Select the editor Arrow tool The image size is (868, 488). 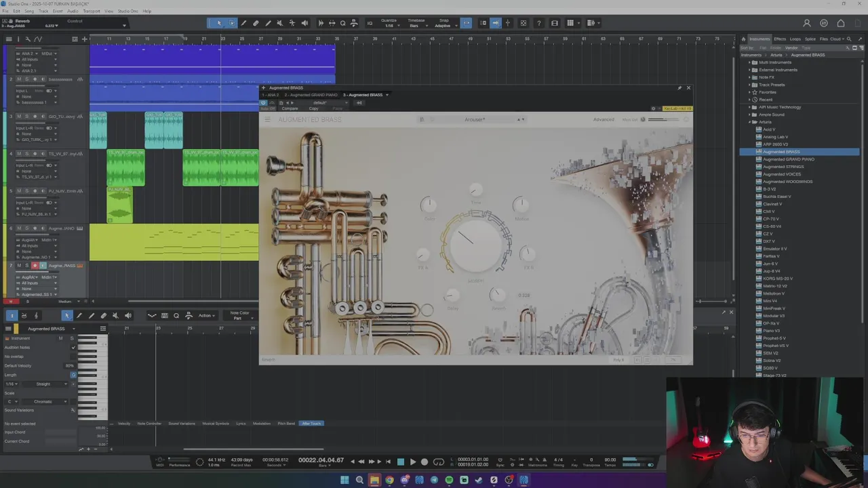(66, 315)
